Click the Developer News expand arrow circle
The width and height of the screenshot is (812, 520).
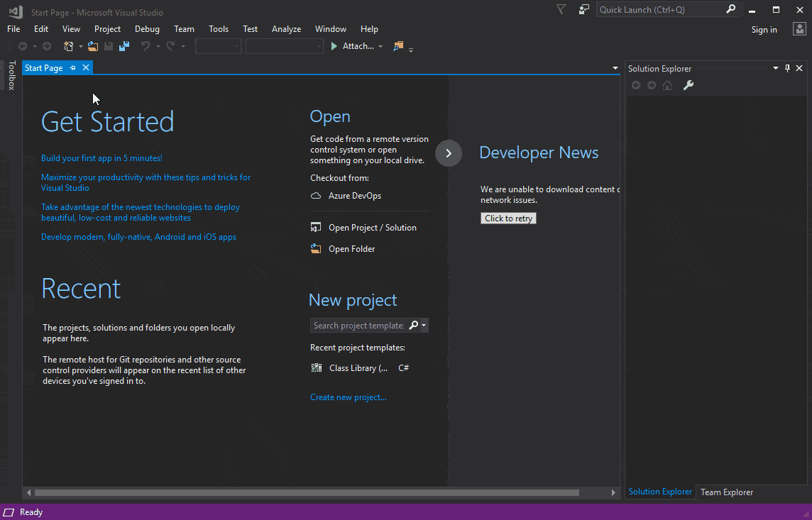449,153
